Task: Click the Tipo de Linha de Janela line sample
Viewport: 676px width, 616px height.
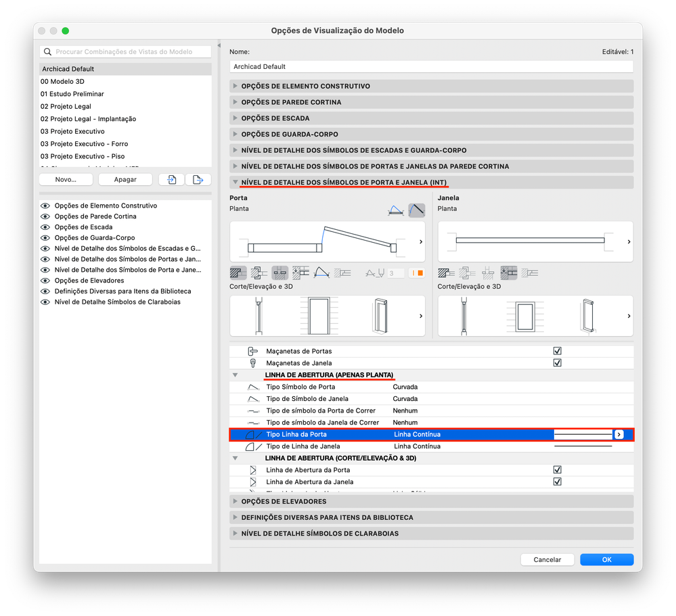Action: [583, 446]
